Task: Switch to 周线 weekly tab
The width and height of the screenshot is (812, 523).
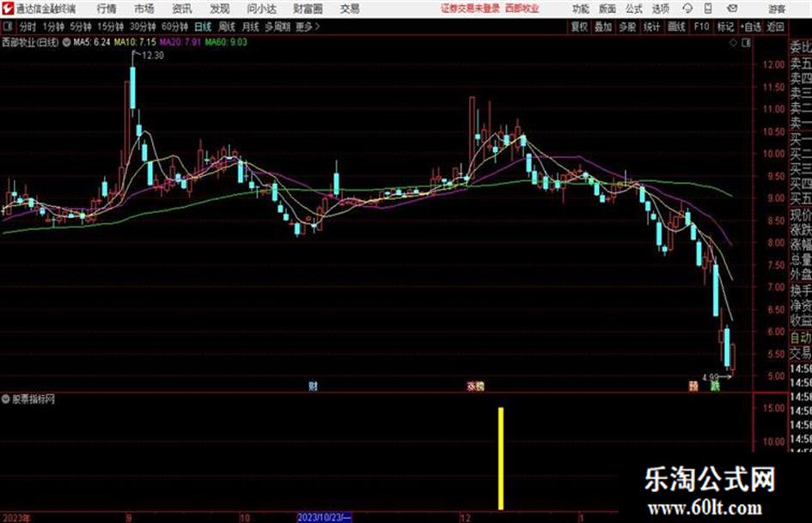Action: [227, 27]
